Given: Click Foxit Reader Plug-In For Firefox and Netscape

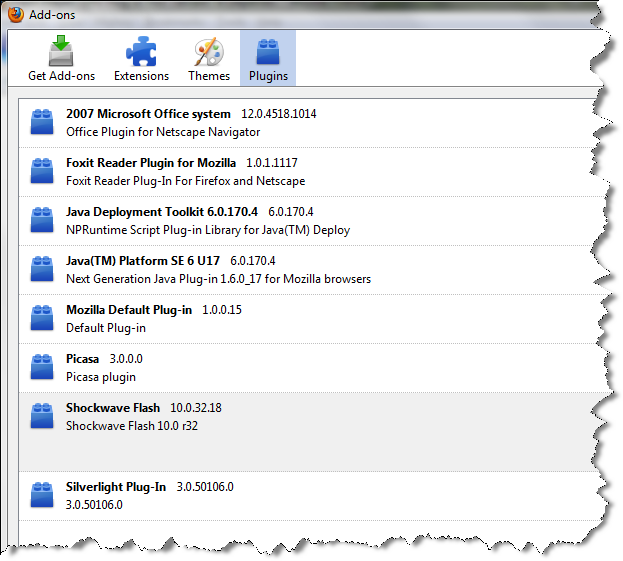Looking at the screenshot, I should coord(186,181).
